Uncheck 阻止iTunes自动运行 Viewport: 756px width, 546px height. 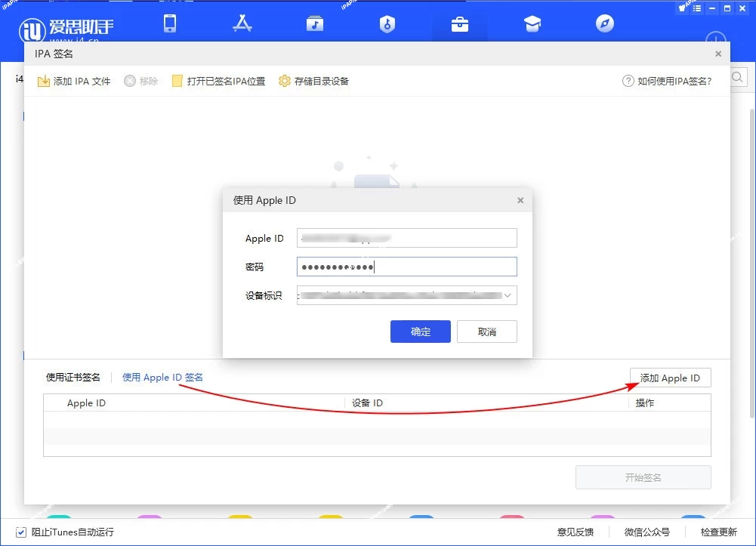tap(21, 532)
